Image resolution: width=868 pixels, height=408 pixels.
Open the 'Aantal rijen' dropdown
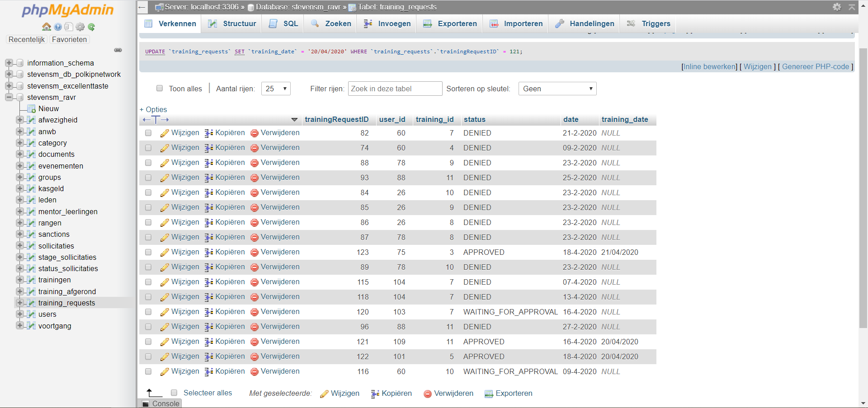(276, 89)
